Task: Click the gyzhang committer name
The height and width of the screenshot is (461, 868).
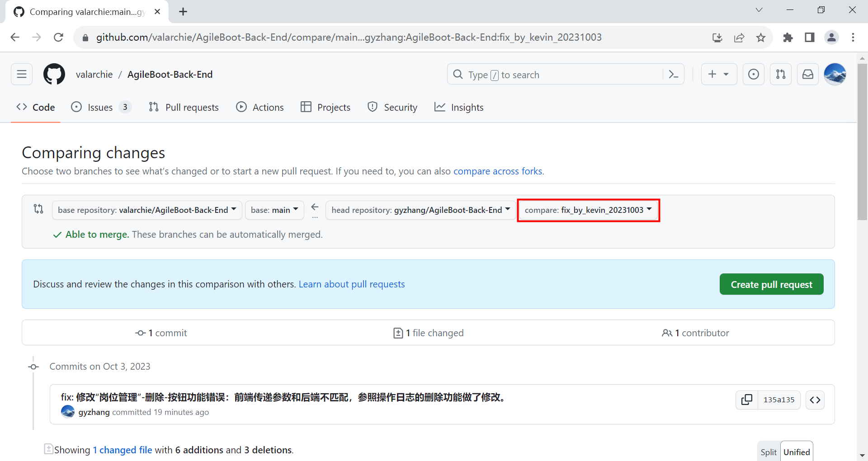Action: (x=94, y=412)
